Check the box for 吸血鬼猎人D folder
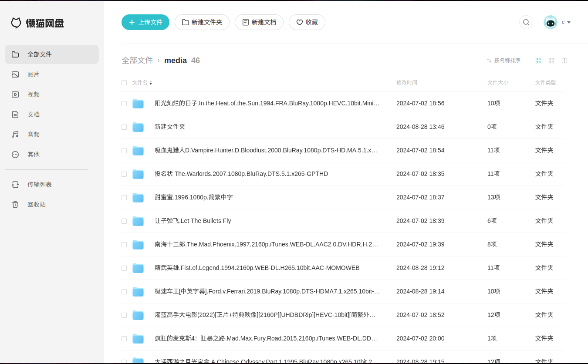This screenshot has height=364, width=588. [x=124, y=151]
